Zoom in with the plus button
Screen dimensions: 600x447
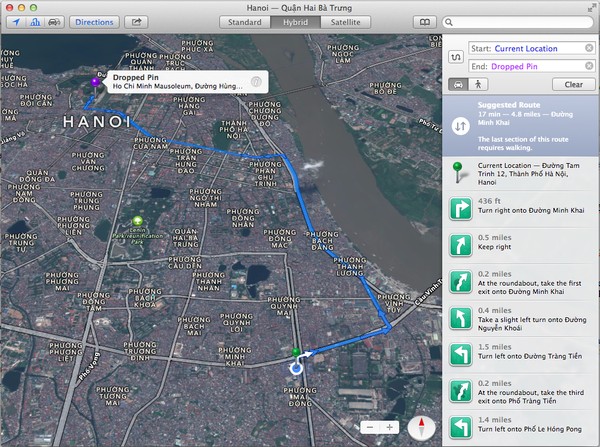click(390, 427)
